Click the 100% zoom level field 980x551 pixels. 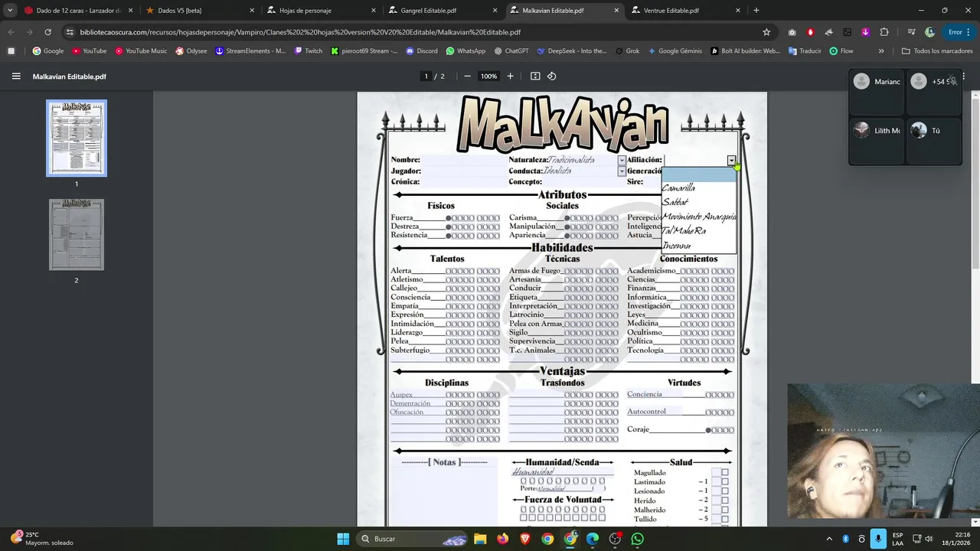[x=488, y=77]
